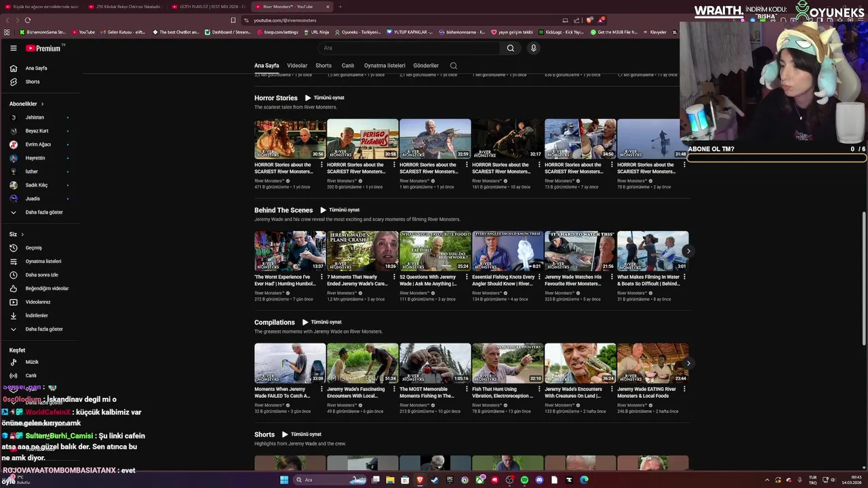The image size is (868, 488).
Task: Play all Horror Stories videos
Action: 325,98
